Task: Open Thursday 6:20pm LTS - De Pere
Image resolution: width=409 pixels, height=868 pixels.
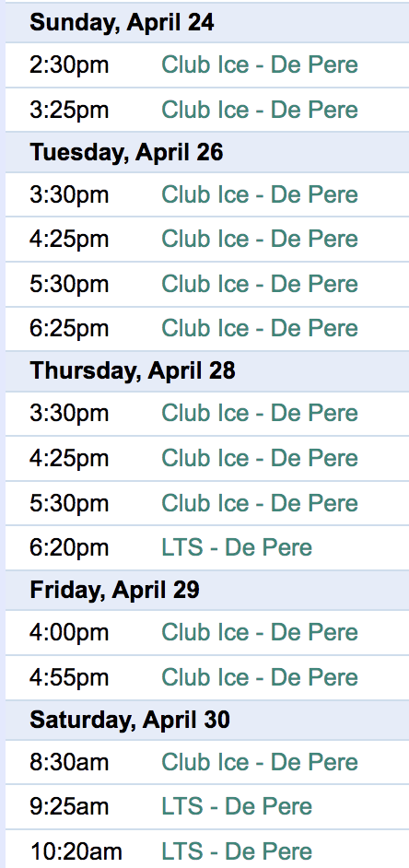Action: click(237, 548)
